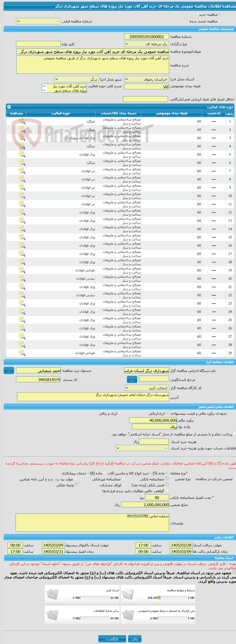The width and height of the screenshot is (236, 644).
Task: Open view icon for activity row 18
Action: [x=22, y=262]
